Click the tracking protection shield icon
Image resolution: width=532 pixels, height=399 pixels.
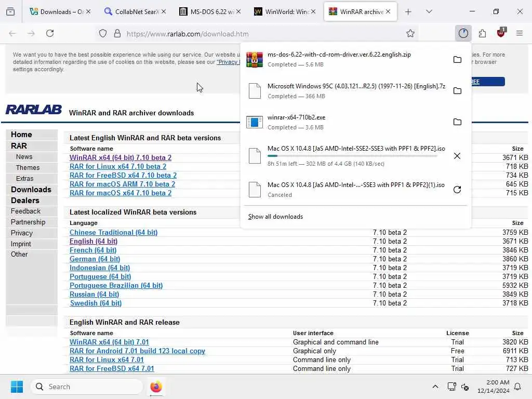[x=103, y=33]
